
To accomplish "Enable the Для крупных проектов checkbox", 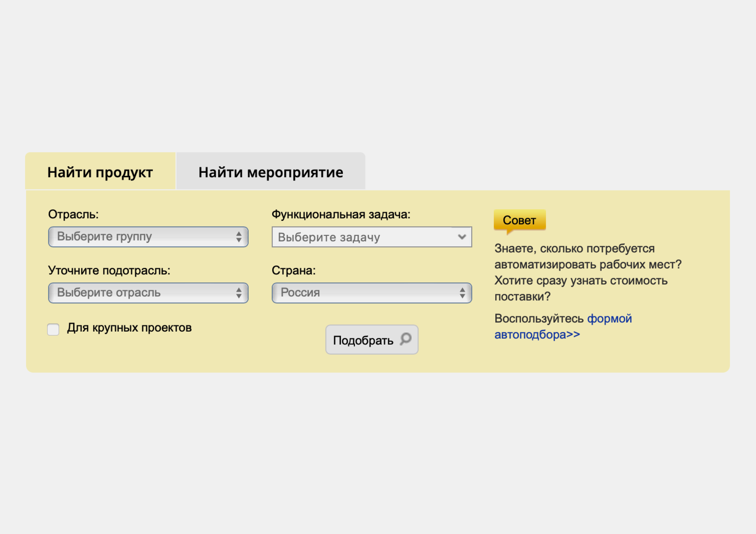I will 53,329.
